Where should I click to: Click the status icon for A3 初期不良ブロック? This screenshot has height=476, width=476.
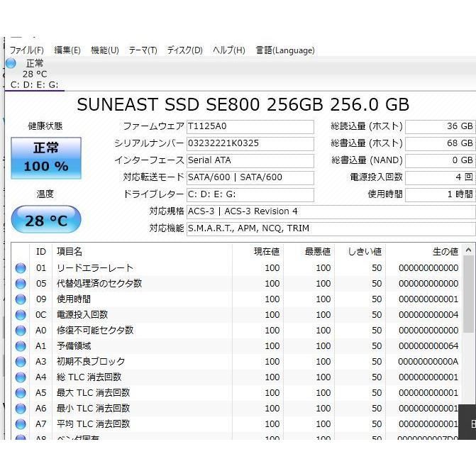coord(21,362)
